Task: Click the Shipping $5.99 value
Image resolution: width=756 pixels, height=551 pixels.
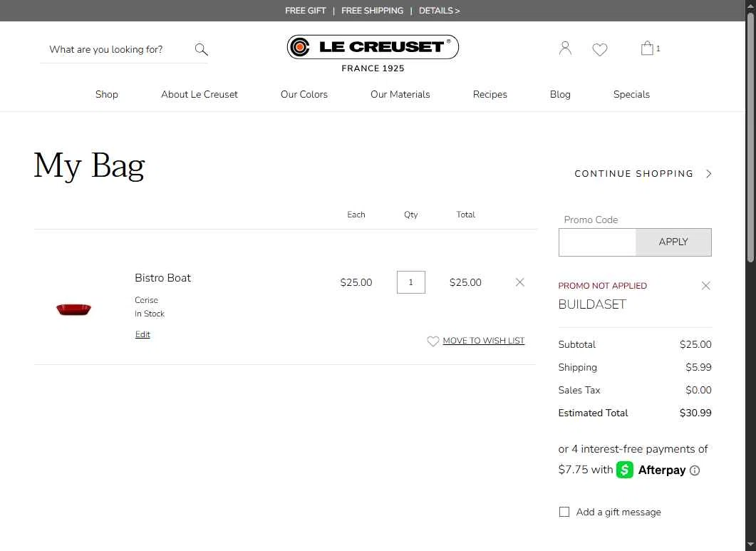Action: [x=698, y=368]
